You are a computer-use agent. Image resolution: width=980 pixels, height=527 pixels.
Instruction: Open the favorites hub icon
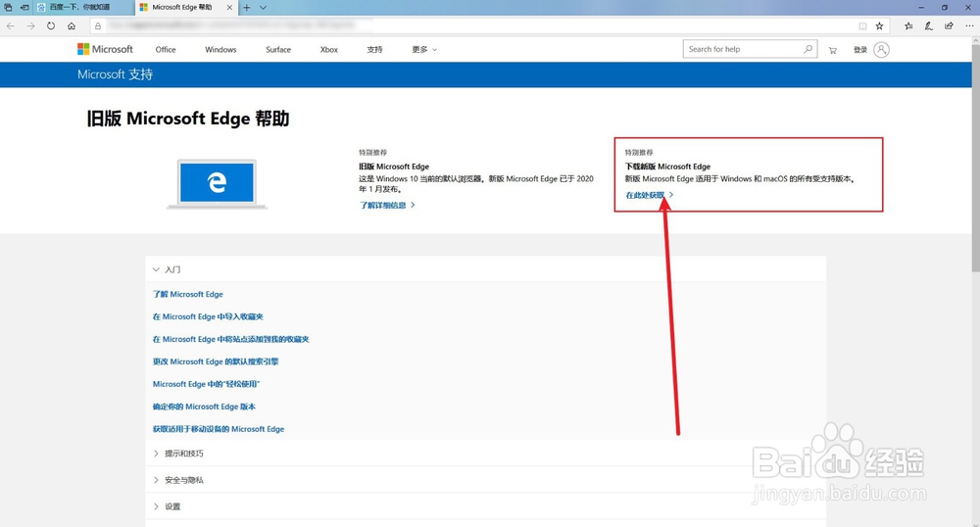[x=908, y=25]
